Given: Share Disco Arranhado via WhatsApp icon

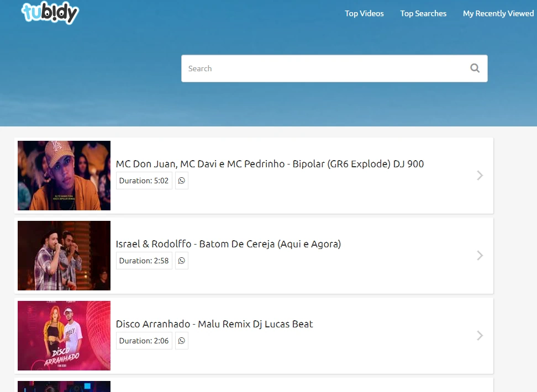Looking at the screenshot, I should [x=182, y=341].
